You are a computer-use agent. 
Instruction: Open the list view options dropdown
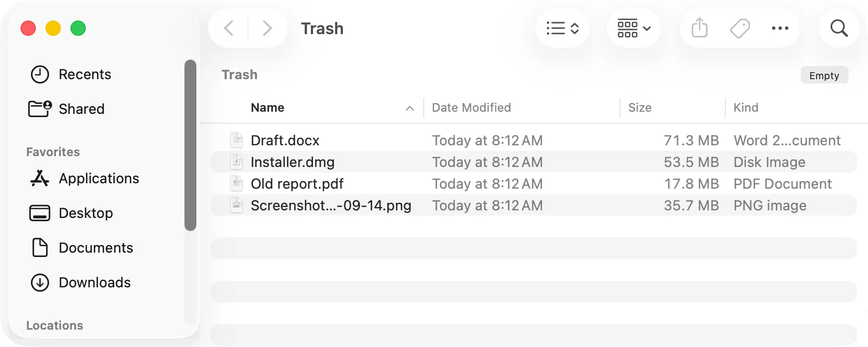click(x=563, y=28)
